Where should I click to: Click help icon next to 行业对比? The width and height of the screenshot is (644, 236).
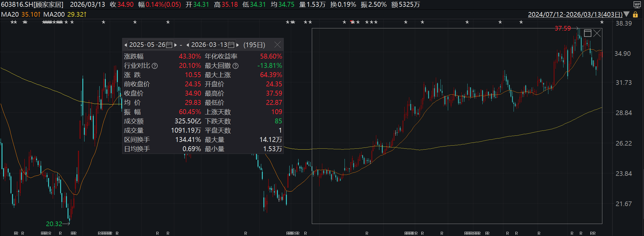tap(155, 66)
